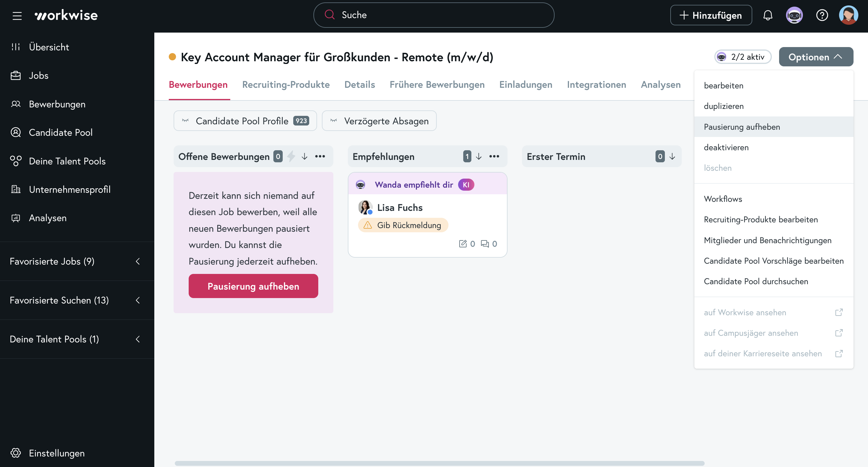The image size is (868, 467).
Task: Toggle the 2/2 aktiv status pill
Action: click(743, 57)
